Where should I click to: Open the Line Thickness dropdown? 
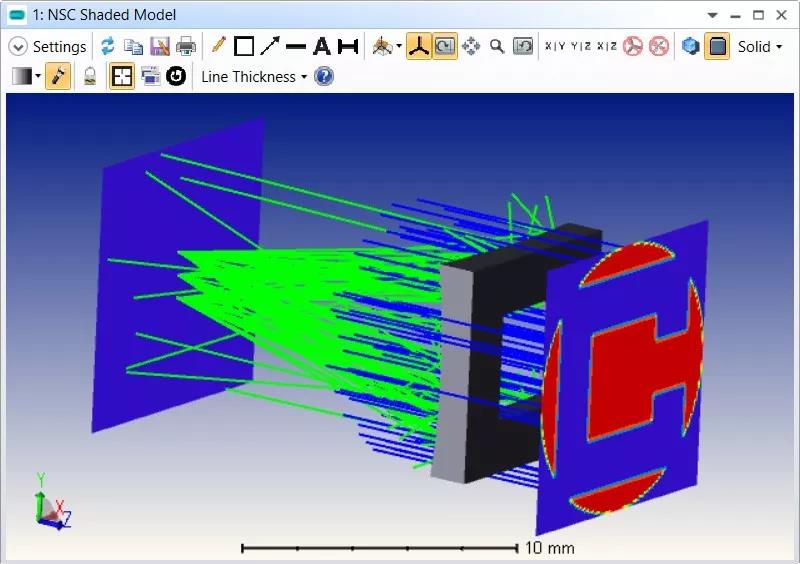click(x=254, y=77)
